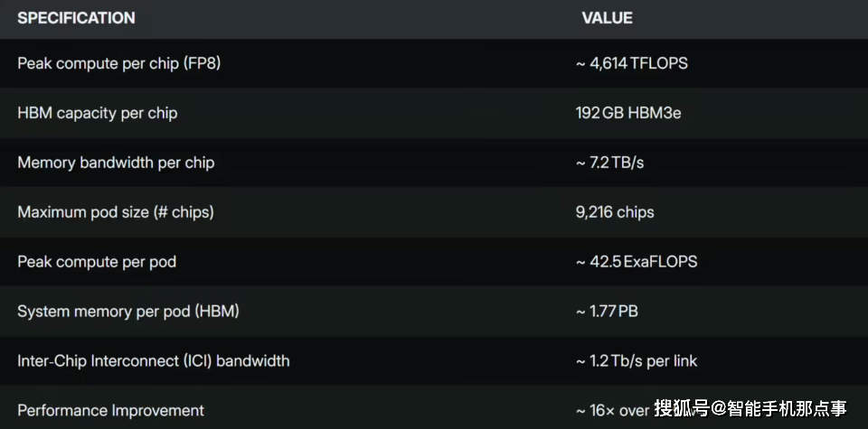This screenshot has height=429, width=868.
Task: Select the Maximum pod size (# chips) label
Action: click(116, 212)
